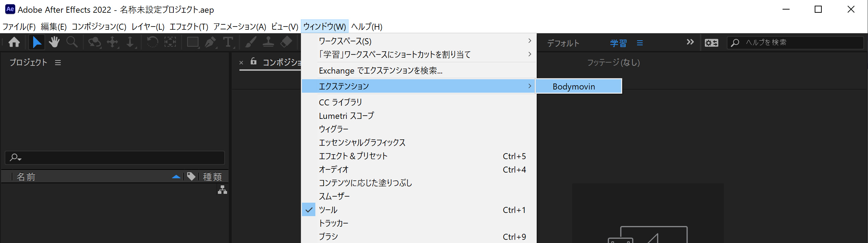Close the コンポジション panel tab
The height and width of the screenshot is (243, 868).
click(241, 63)
